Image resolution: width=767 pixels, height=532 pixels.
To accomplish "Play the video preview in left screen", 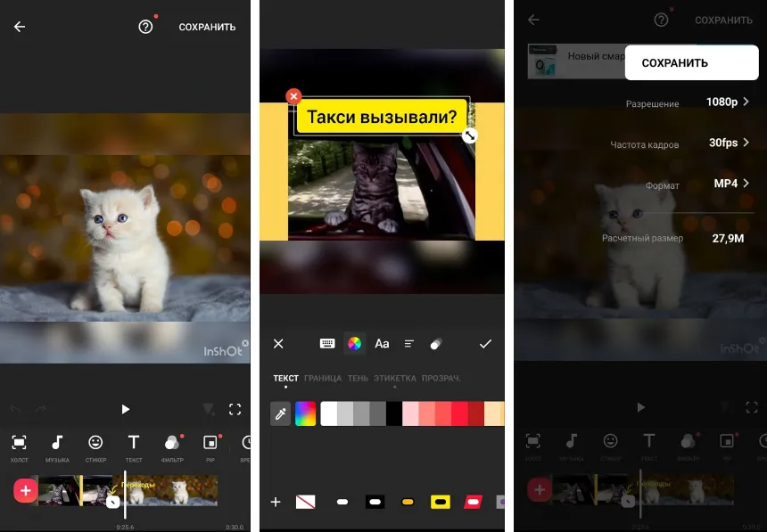I will click(x=125, y=409).
